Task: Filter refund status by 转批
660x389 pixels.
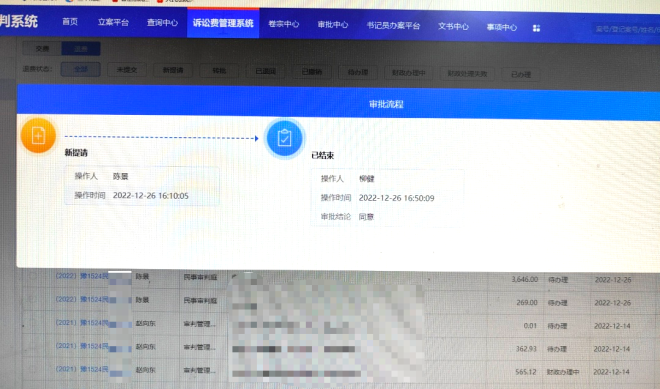Action: pyautogui.click(x=219, y=71)
